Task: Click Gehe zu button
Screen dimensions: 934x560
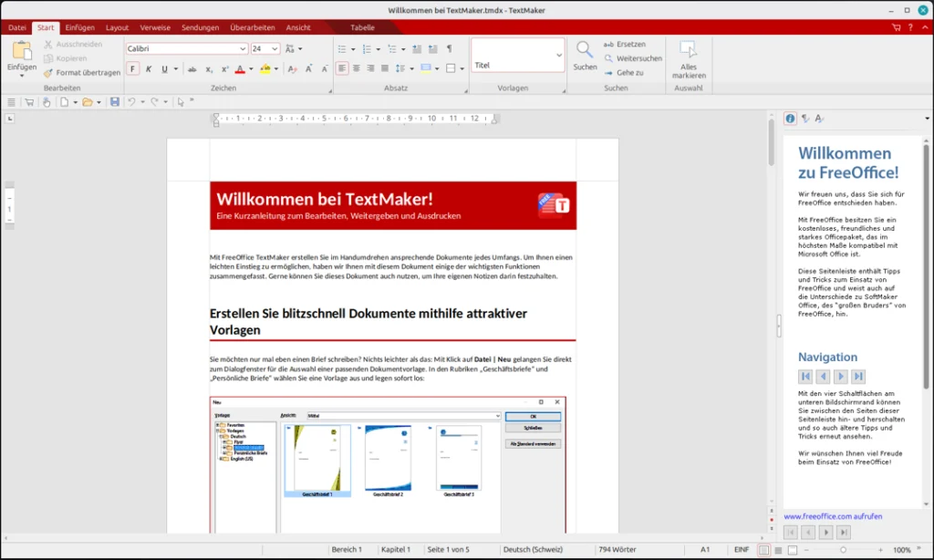Action: pyautogui.click(x=624, y=73)
